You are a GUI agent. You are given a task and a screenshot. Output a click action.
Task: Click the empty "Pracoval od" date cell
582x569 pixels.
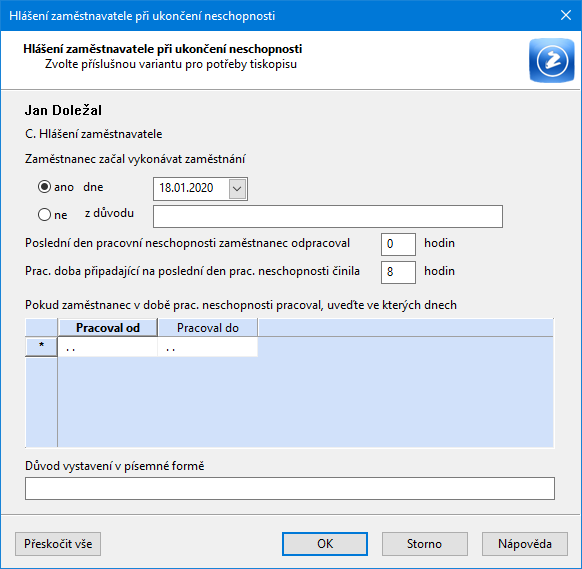108,347
